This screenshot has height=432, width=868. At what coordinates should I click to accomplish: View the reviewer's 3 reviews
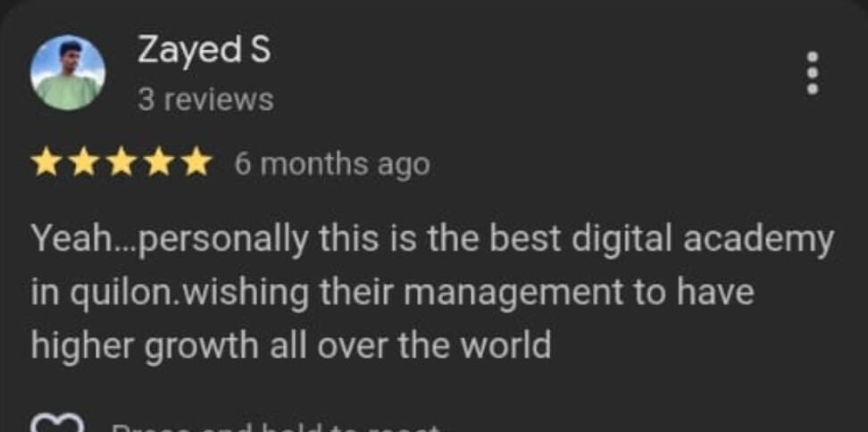(x=205, y=100)
